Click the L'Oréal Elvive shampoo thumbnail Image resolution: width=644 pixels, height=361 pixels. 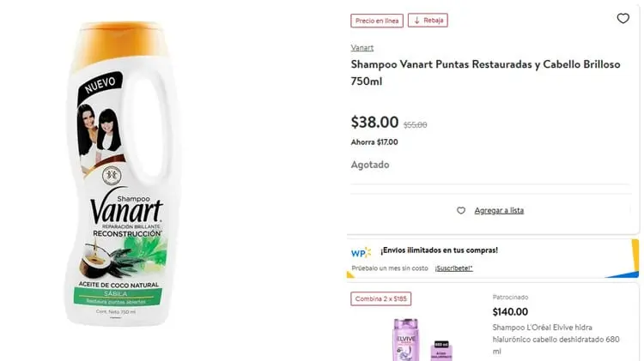pos(422,340)
